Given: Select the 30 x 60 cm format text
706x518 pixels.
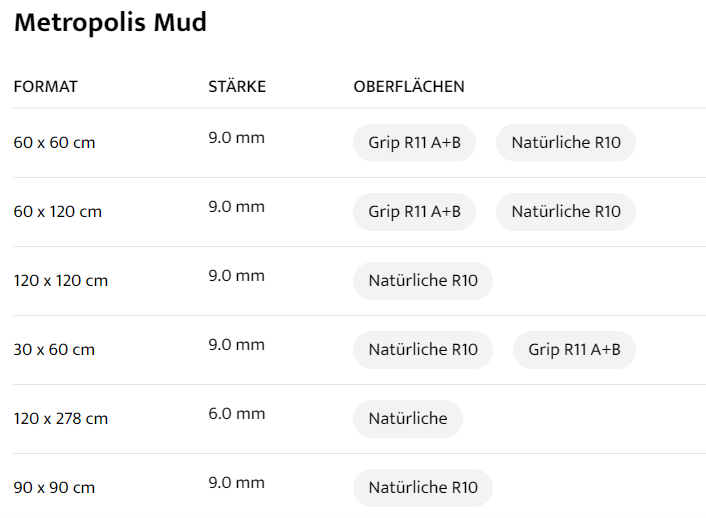Looking at the screenshot, I should [54, 350].
